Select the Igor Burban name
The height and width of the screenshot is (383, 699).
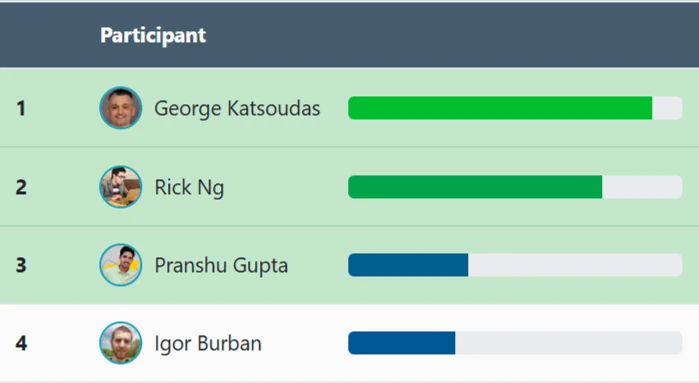208,343
